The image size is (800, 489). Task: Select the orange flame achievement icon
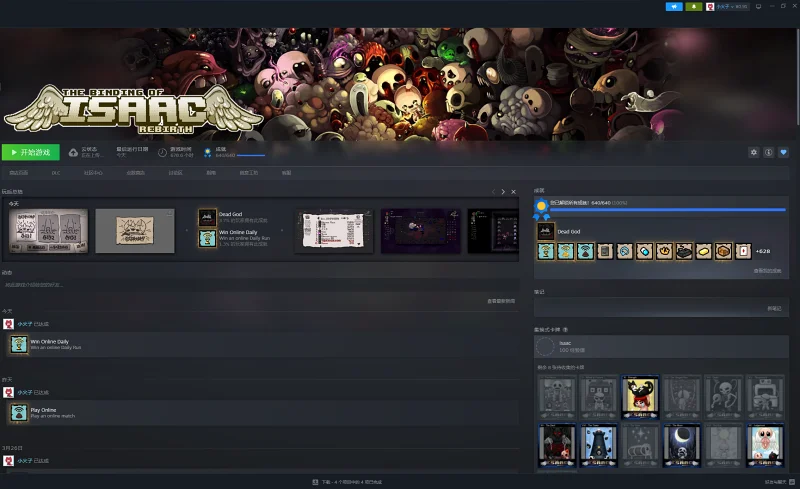point(664,251)
